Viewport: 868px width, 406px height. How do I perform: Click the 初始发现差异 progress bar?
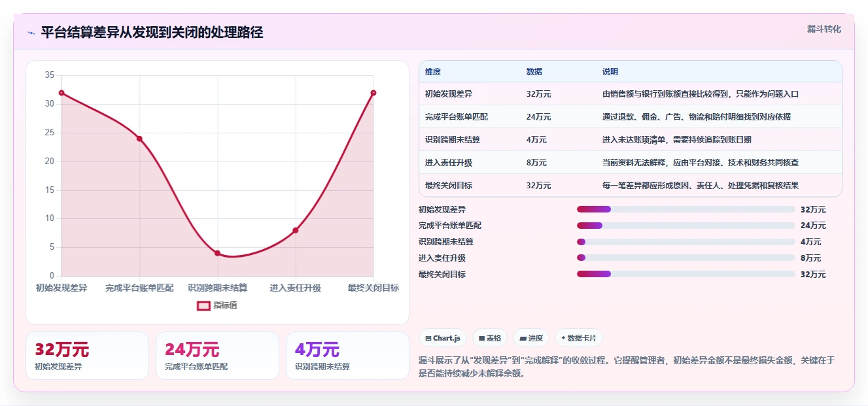click(x=686, y=209)
